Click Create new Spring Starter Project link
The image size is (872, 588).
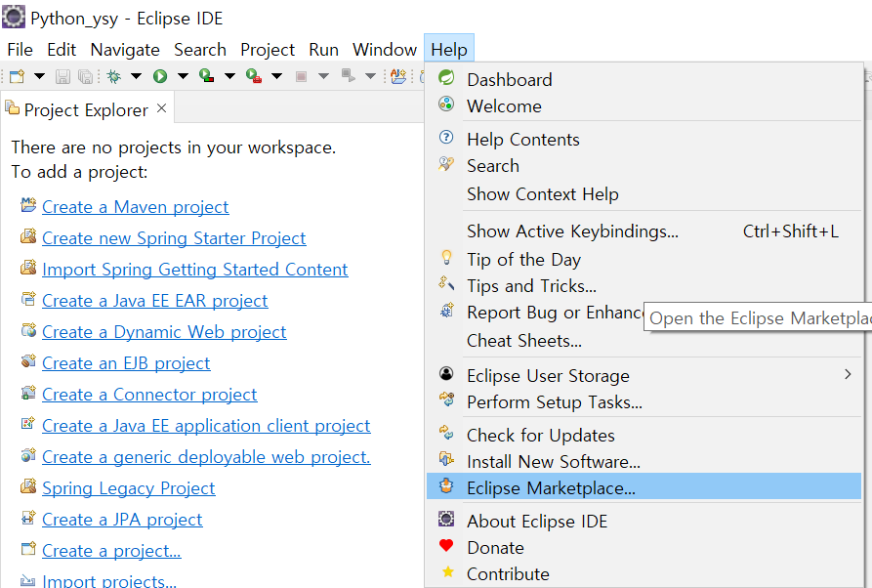click(x=174, y=238)
